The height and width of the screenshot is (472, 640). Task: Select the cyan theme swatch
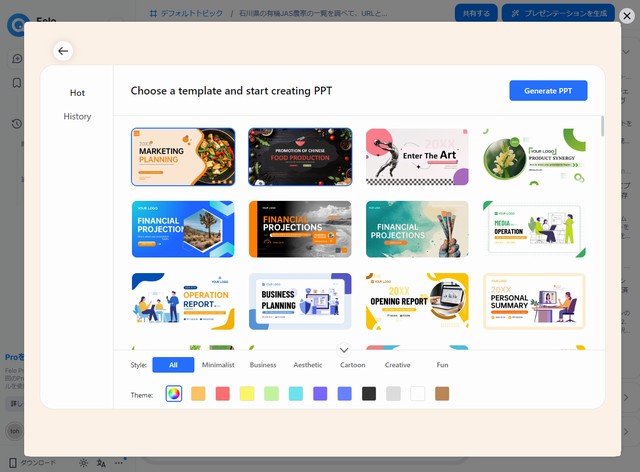pos(296,394)
